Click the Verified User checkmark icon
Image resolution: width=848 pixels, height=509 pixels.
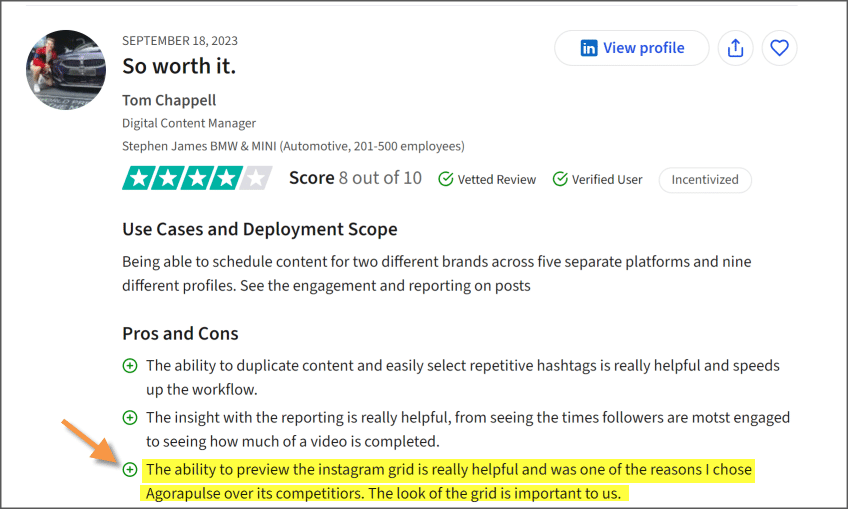[560, 179]
